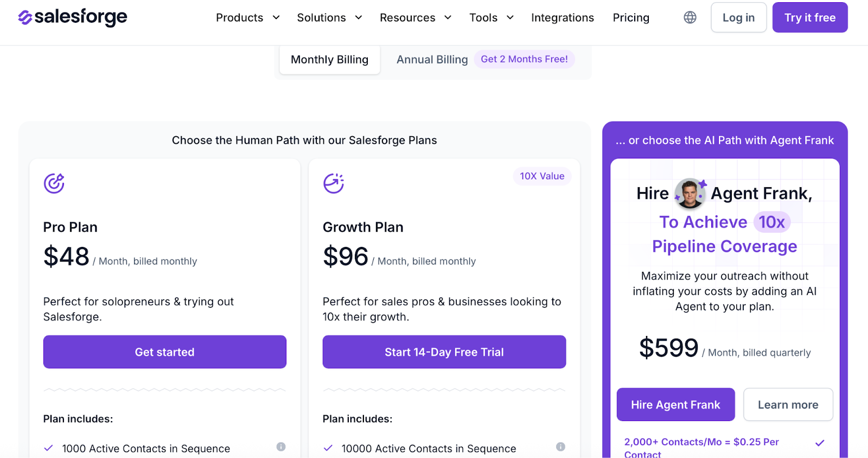Click the checkmark beside 1000 Active Contacts
The height and width of the screenshot is (458, 868).
pos(48,447)
